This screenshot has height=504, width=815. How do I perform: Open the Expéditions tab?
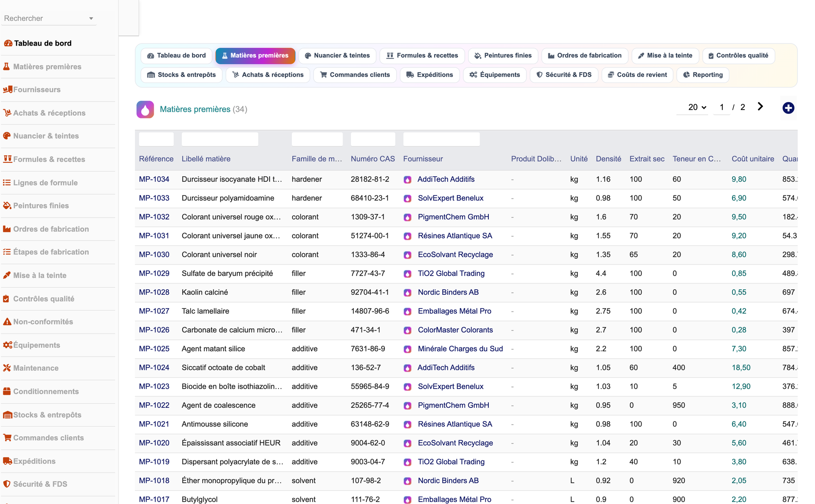click(x=430, y=75)
